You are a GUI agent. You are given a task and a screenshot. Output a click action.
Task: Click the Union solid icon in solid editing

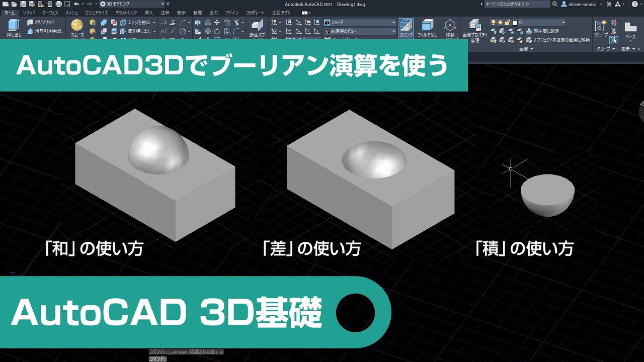point(104,23)
